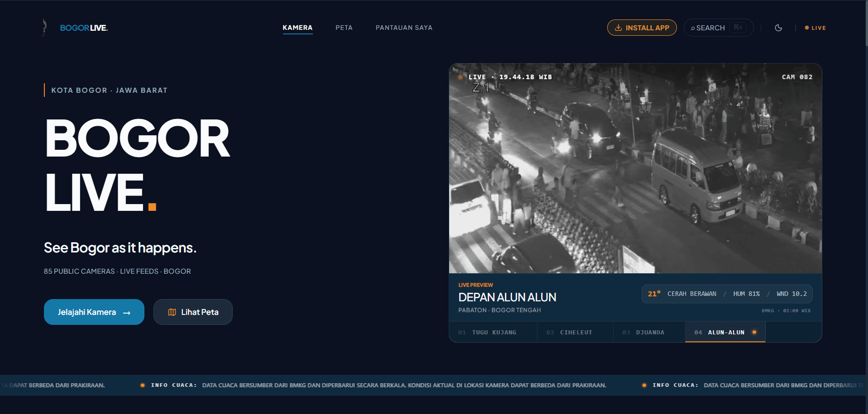Image resolution: width=868 pixels, height=414 pixels.
Task: Click the INSTALL APP button
Action: (642, 28)
